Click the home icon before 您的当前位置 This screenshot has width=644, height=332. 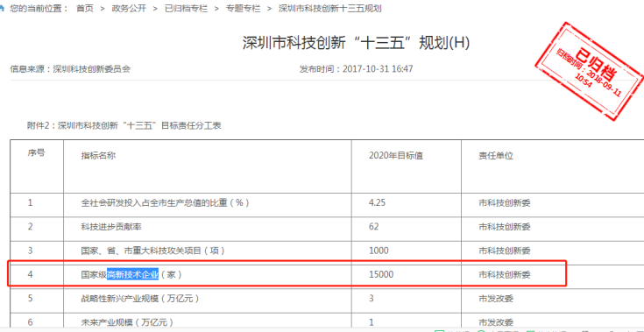coord(2,8)
